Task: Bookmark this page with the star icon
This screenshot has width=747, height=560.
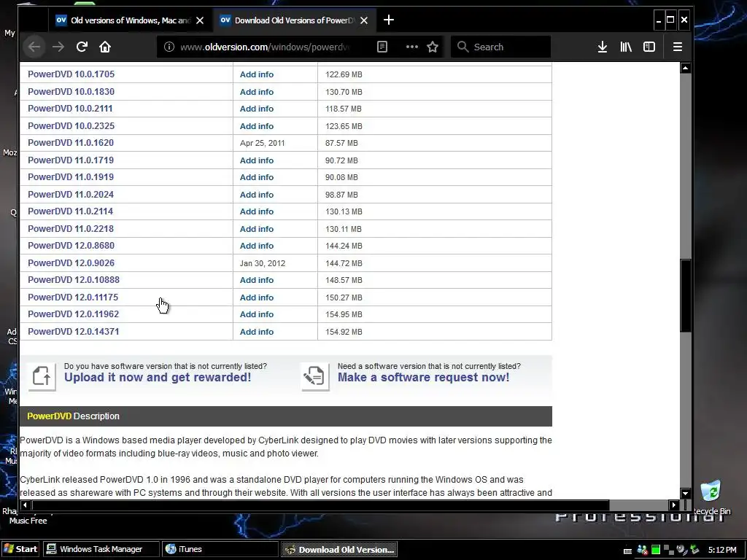Action: [433, 47]
